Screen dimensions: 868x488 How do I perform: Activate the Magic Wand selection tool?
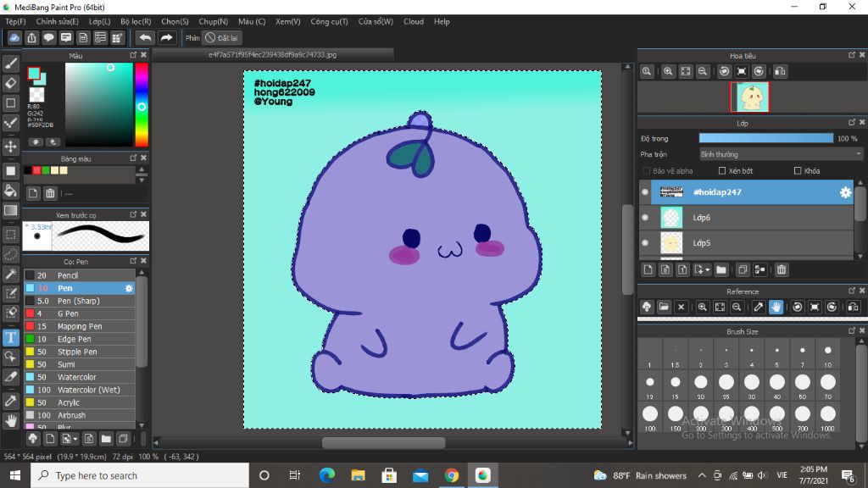pyautogui.click(x=11, y=274)
